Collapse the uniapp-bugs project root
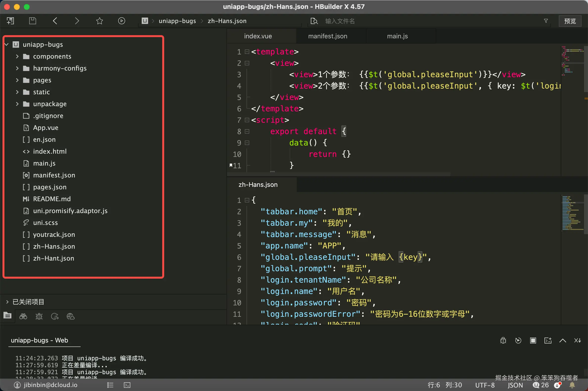The height and width of the screenshot is (391, 588). 7,44
